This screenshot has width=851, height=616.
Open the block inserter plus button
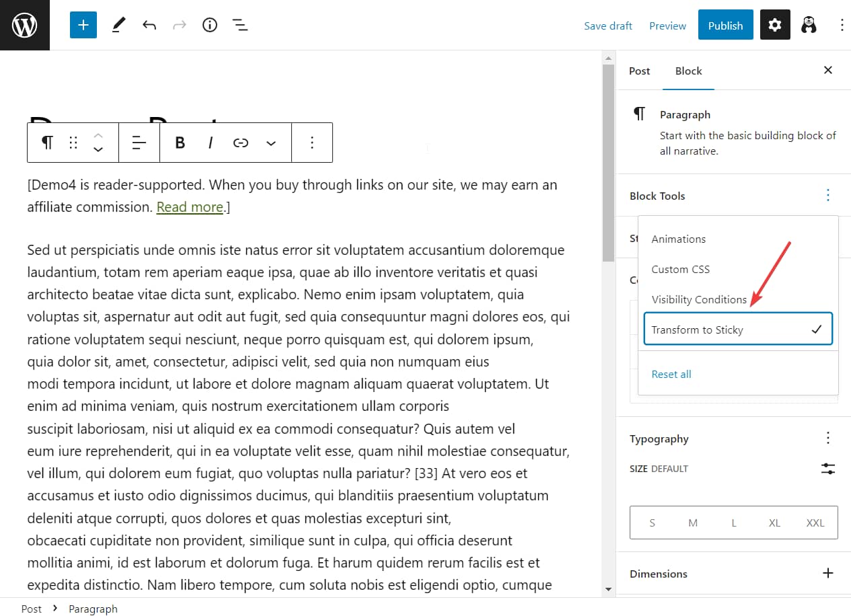point(83,25)
